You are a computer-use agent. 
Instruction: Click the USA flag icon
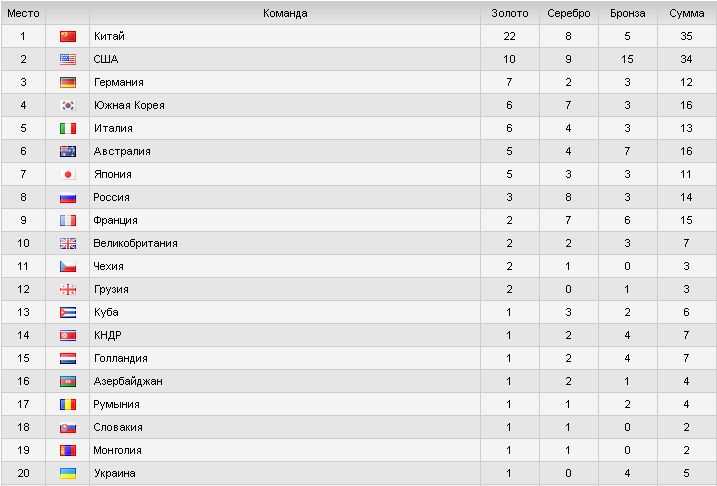pos(68,59)
